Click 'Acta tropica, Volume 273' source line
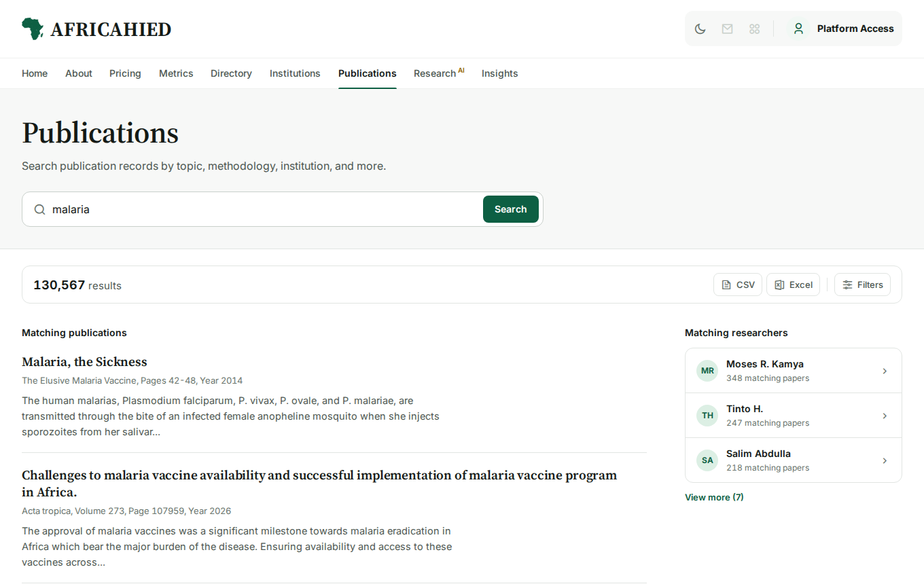This screenshot has height=584, width=924. point(126,511)
